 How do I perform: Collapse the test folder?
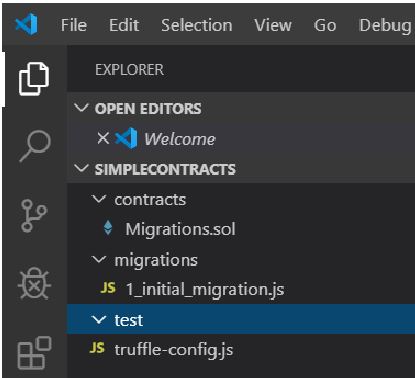pos(99,320)
